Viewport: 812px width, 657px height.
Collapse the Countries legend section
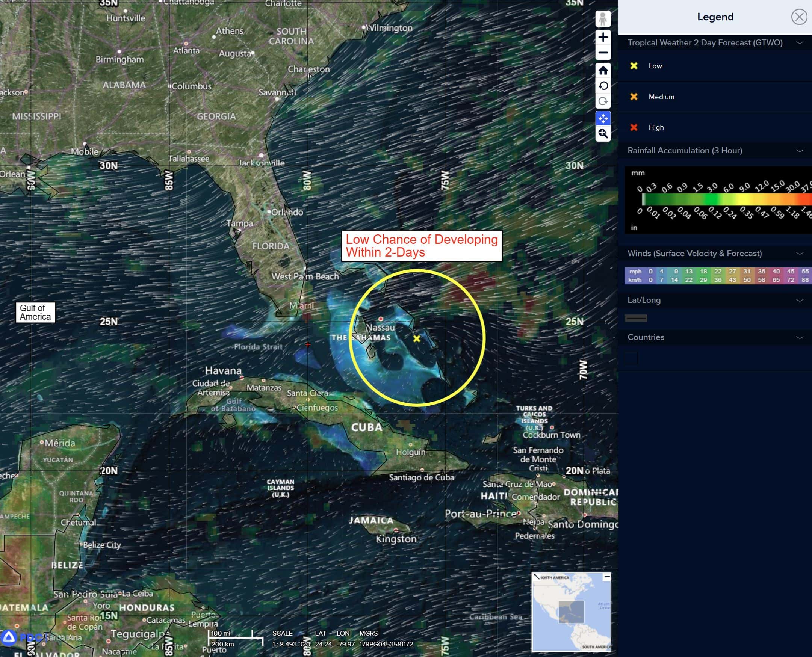(800, 337)
